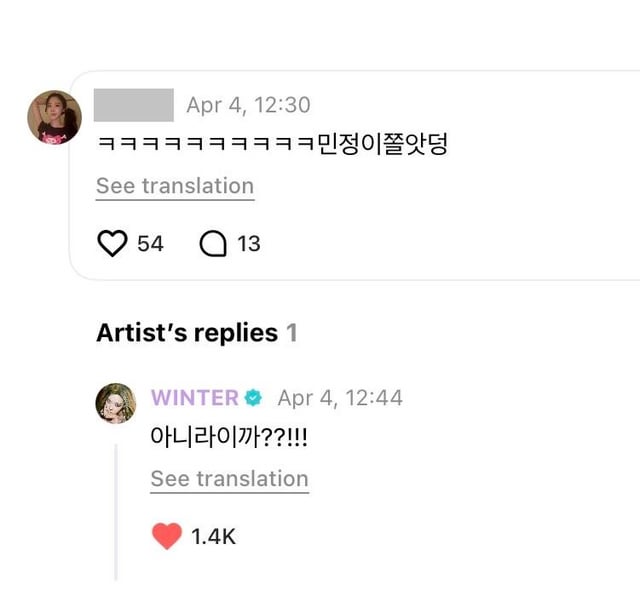Screen dimensions: 640x596
Task: Click WINTER's reply text 아니라이까??!!!
Action: (x=229, y=437)
